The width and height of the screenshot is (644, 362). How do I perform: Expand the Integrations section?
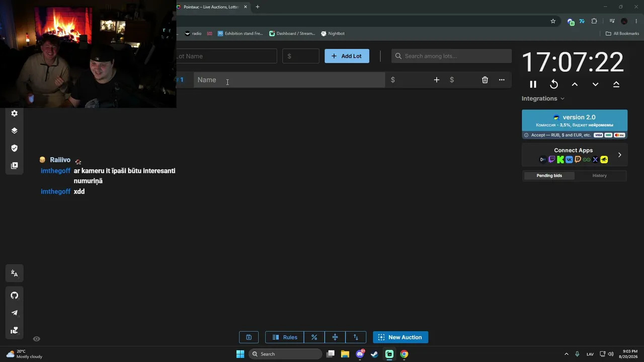(543, 99)
